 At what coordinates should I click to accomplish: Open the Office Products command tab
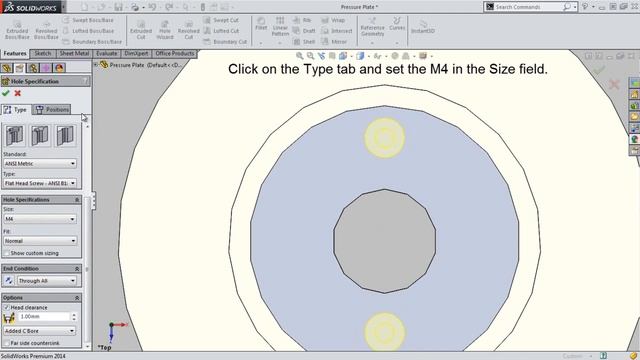click(x=175, y=53)
